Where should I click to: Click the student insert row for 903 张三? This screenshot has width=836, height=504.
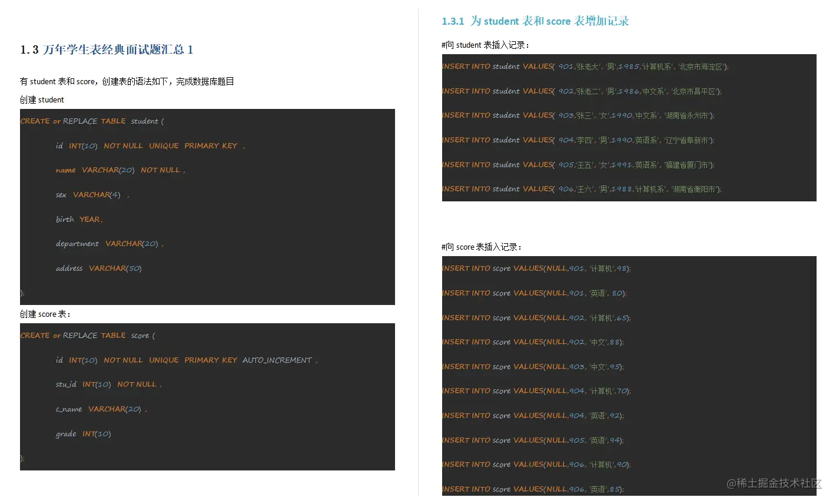579,115
